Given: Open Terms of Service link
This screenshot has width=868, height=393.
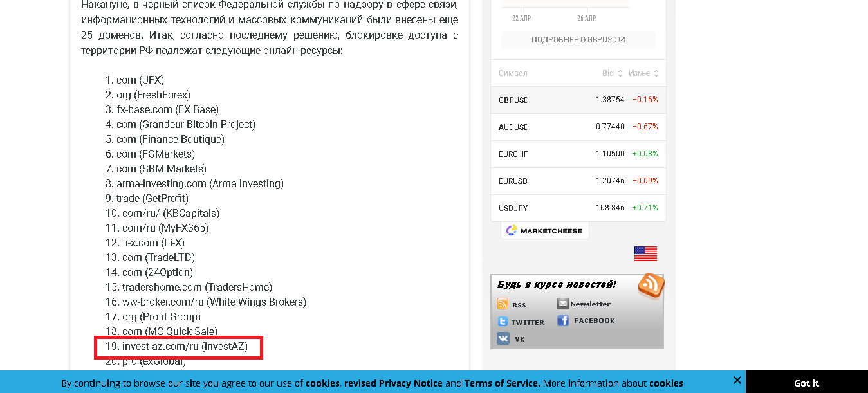Looking at the screenshot, I should (x=502, y=383).
